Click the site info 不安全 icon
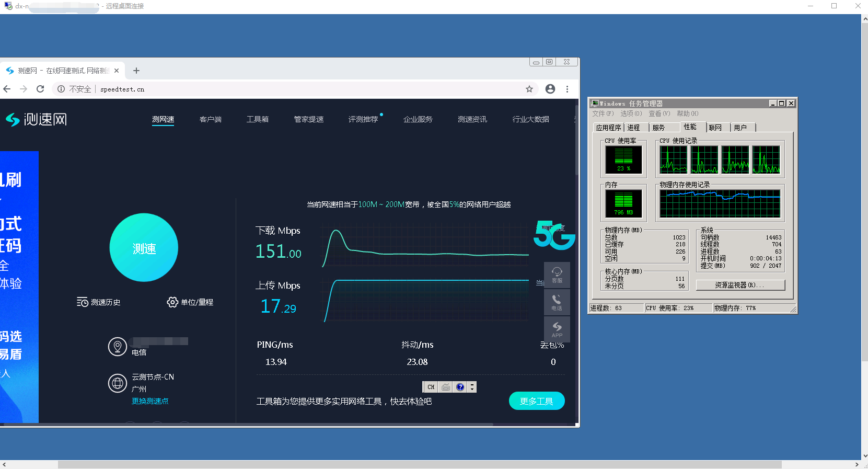The width and height of the screenshot is (868, 469). pos(61,89)
